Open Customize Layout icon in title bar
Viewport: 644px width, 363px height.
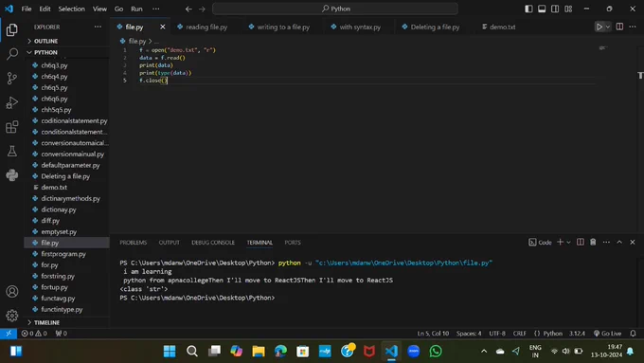pyautogui.click(x=568, y=9)
